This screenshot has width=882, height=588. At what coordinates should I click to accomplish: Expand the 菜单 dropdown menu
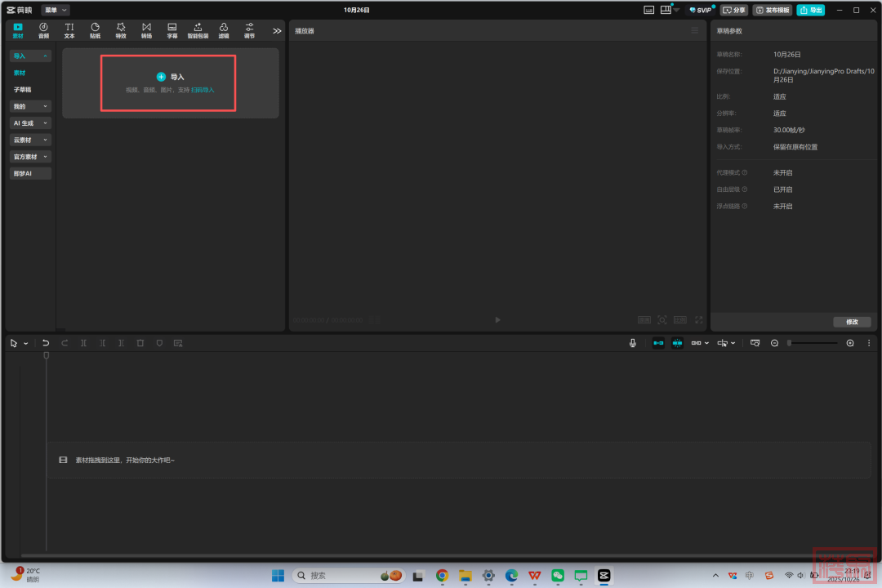point(56,10)
